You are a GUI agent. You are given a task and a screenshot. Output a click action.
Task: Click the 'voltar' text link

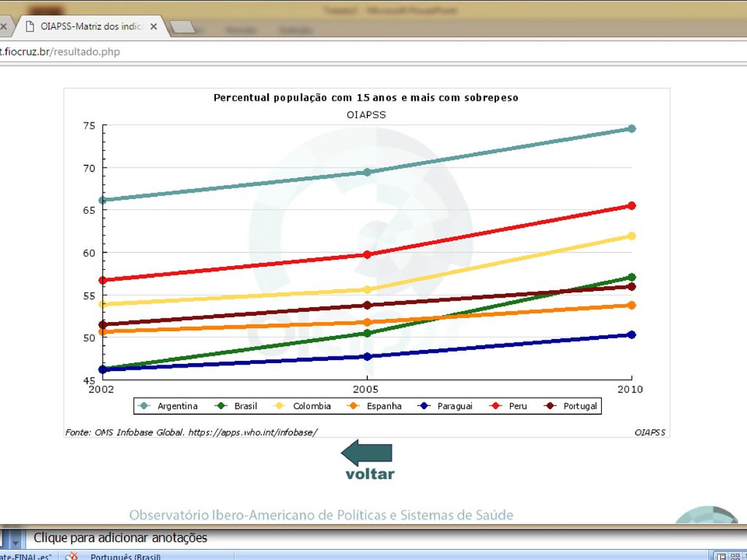370,474
